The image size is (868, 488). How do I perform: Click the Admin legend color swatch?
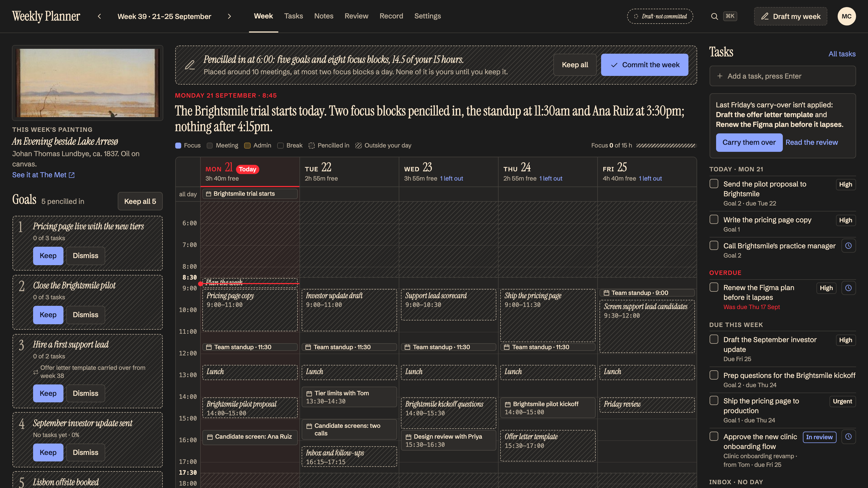pos(247,146)
